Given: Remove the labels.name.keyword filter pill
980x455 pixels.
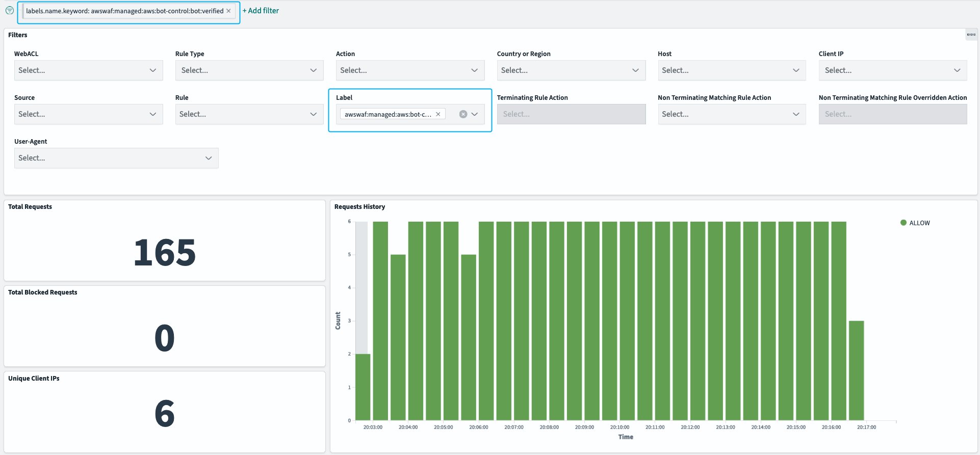Looking at the screenshot, I should coord(228,11).
